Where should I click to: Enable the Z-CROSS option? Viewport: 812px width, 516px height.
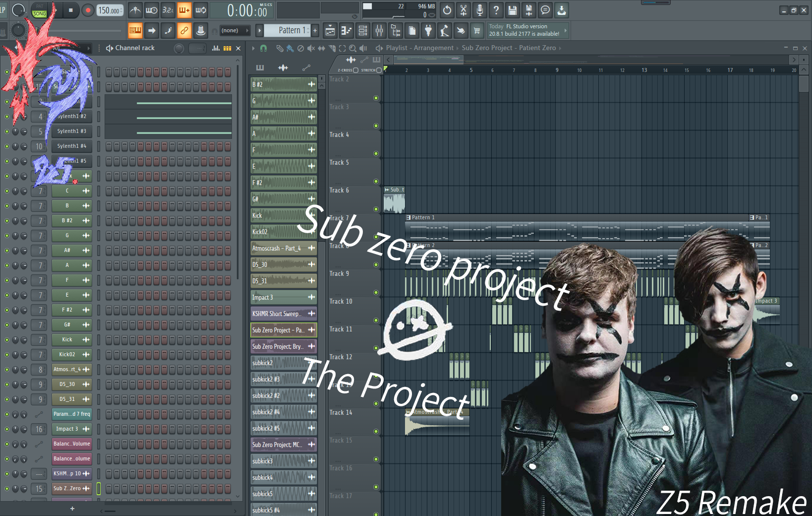tap(356, 70)
